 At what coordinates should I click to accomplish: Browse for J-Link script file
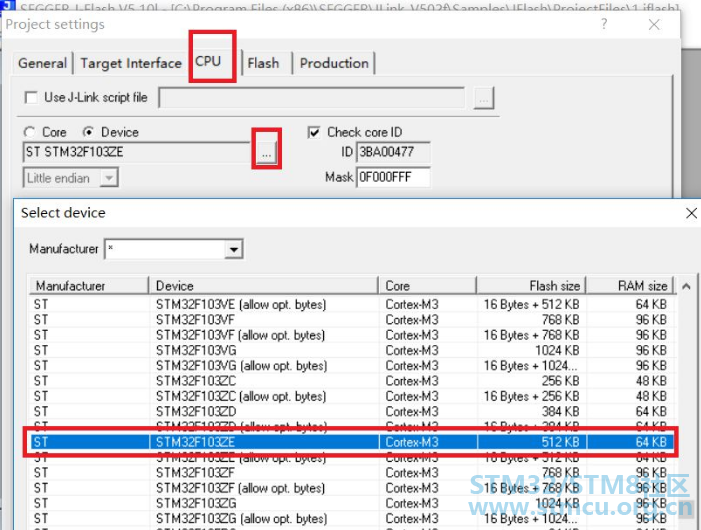(x=484, y=98)
